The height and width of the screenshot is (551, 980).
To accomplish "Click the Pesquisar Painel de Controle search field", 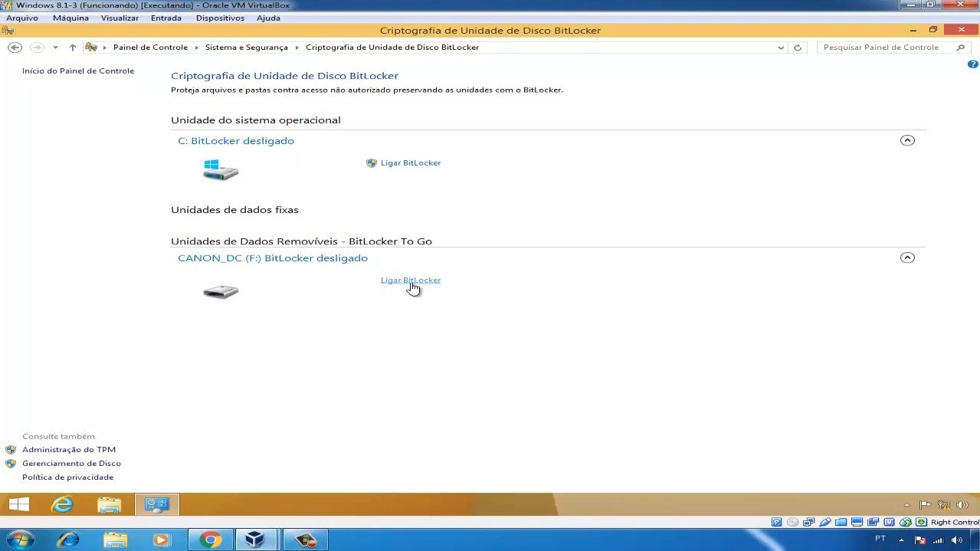I will pos(885,48).
